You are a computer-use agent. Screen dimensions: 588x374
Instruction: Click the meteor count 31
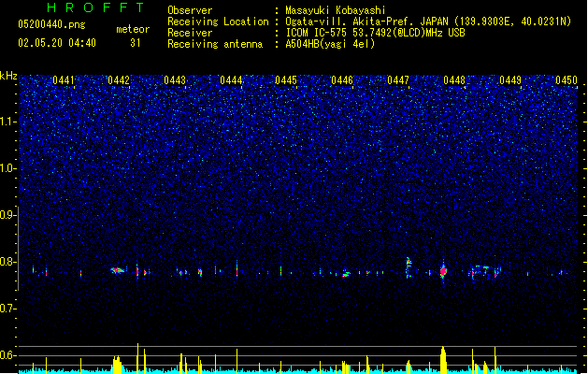(x=136, y=43)
